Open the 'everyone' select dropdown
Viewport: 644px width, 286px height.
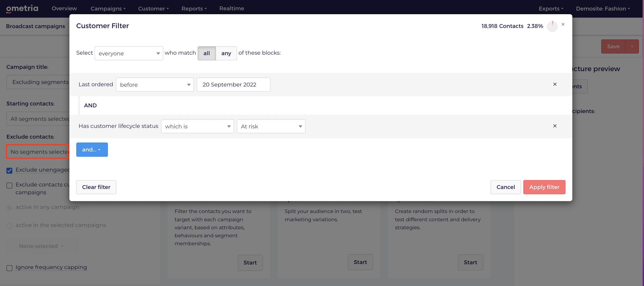coord(129,53)
